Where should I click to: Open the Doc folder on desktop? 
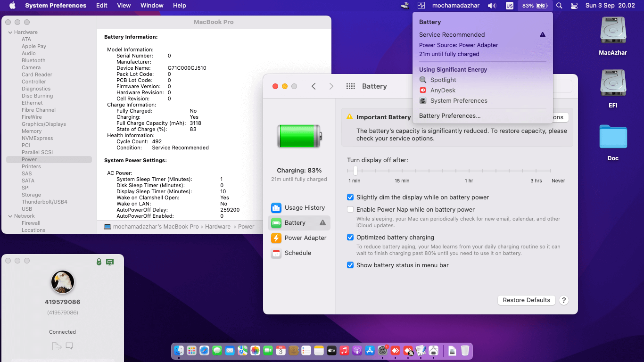click(x=613, y=142)
